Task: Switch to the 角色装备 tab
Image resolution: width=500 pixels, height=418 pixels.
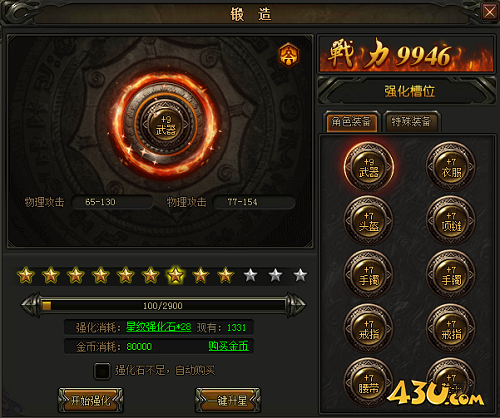Action: point(351,121)
